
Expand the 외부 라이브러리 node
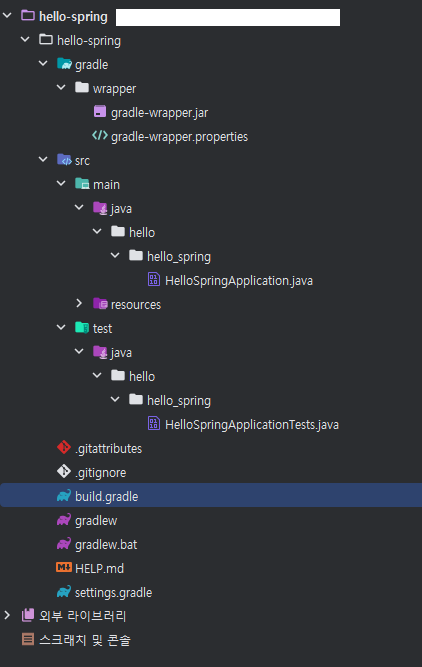pyautogui.click(x=7, y=615)
